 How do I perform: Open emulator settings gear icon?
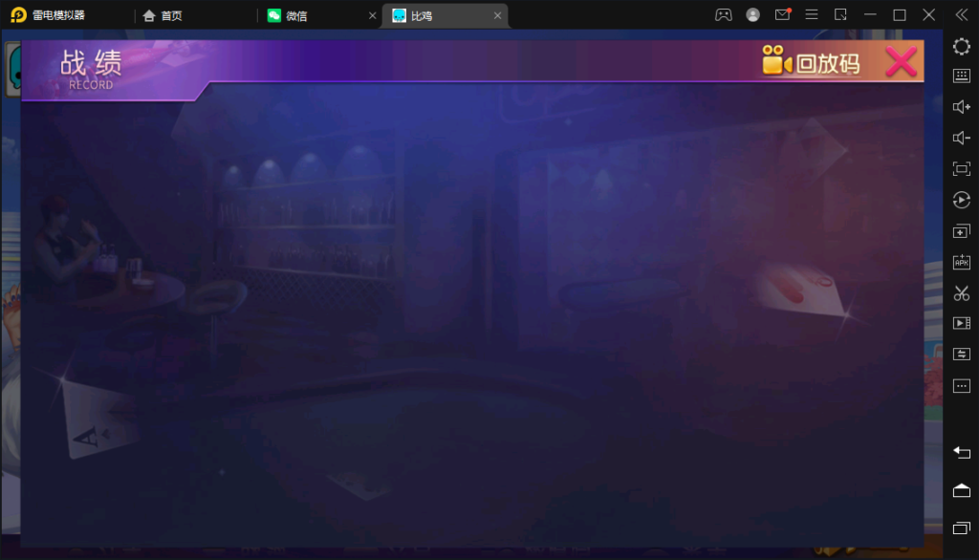[962, 46]
